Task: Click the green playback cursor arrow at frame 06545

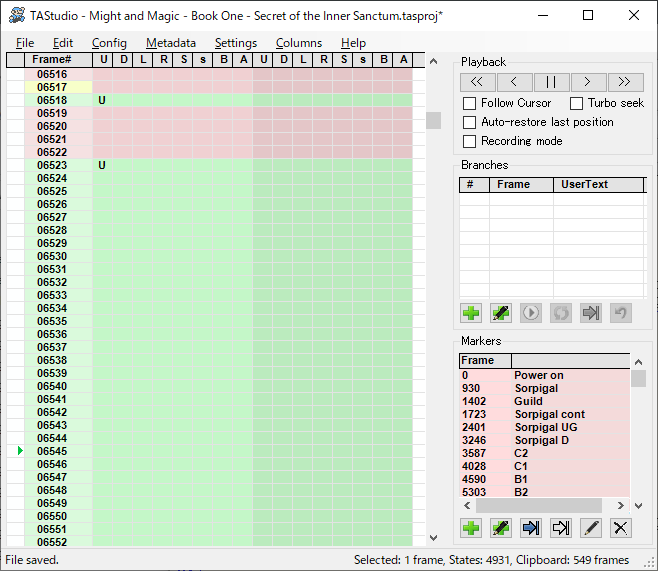Action: (x=20, y=451)
